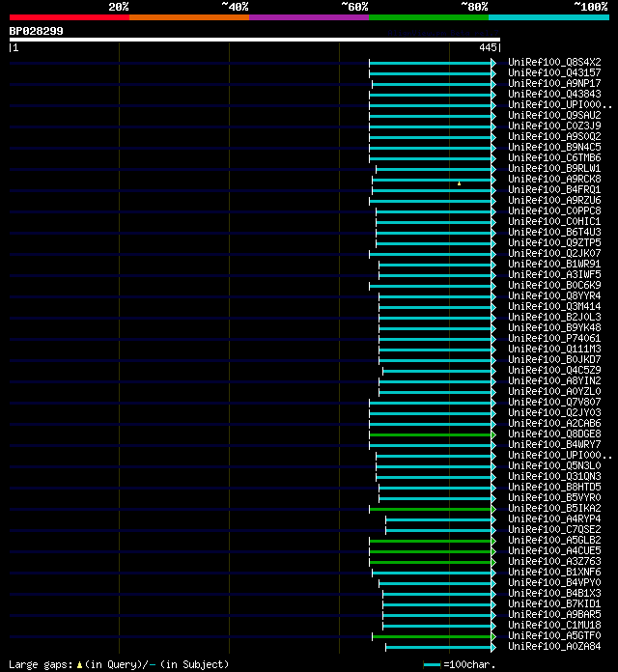Select the UniRef100_Q4C5Z9 label
The width and height of the screenshot is (618, 672).
(x=554, y=370)
